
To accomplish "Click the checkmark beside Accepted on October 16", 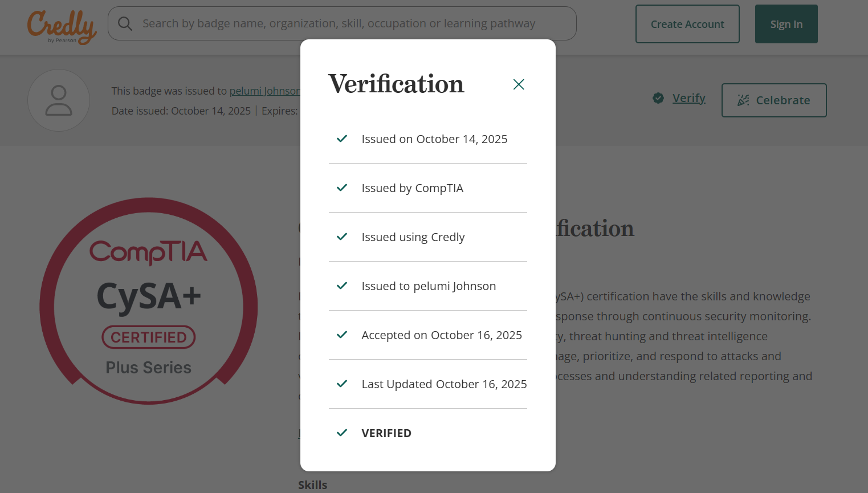I will click(341, 335).
